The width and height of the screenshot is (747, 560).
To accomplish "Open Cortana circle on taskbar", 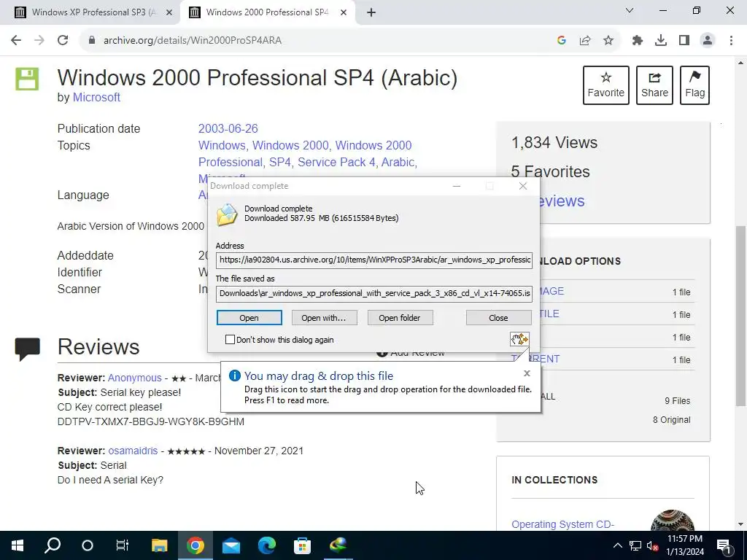I will (88, 545).
